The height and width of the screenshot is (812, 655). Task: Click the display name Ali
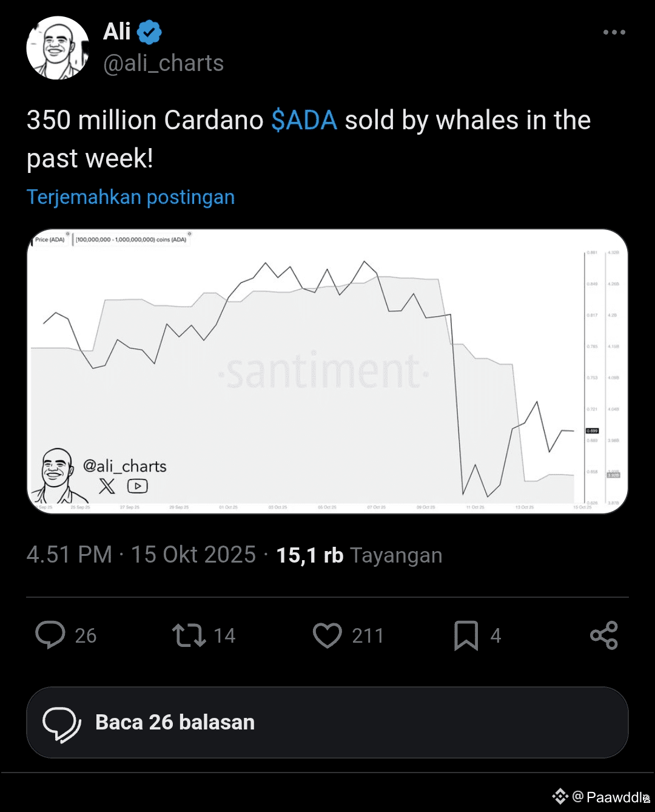pyautogui.click(x=117, y=32)
